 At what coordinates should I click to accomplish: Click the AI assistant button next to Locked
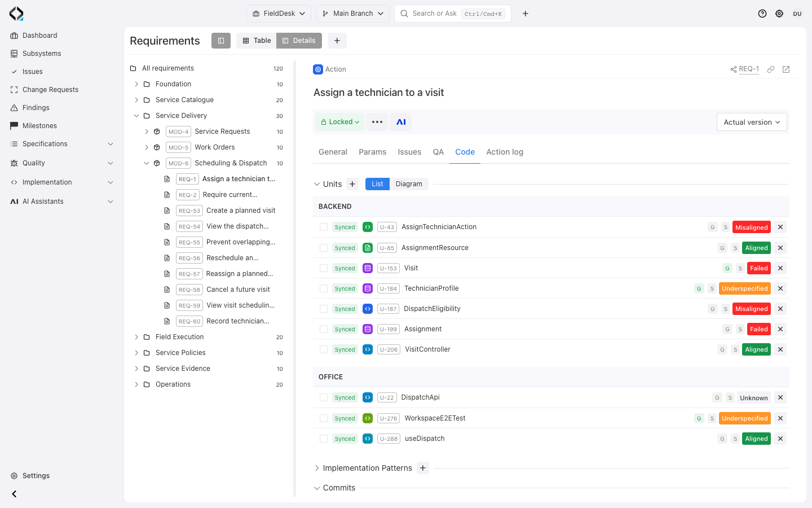click(401, 122)
